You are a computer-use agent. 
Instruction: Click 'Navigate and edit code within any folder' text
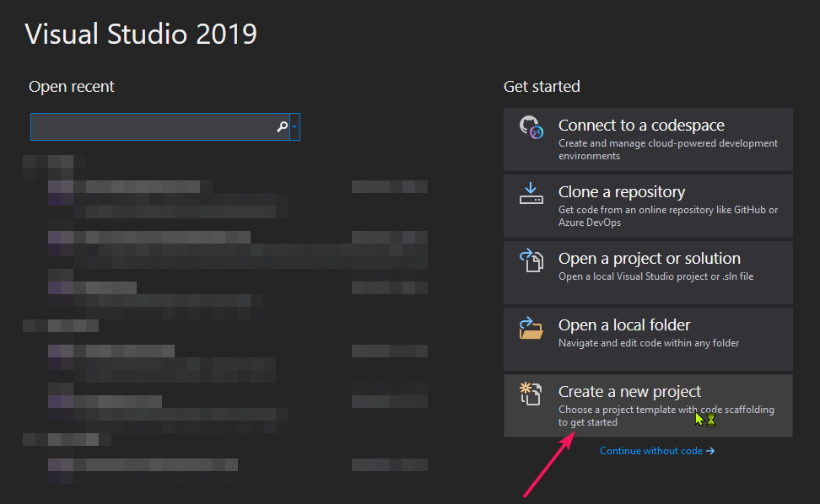tap(649, 343)
